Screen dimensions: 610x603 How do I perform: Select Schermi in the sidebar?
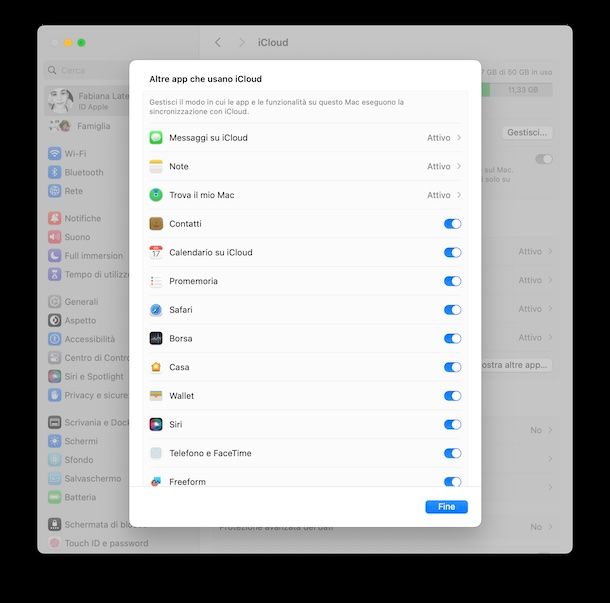point(73,441)
